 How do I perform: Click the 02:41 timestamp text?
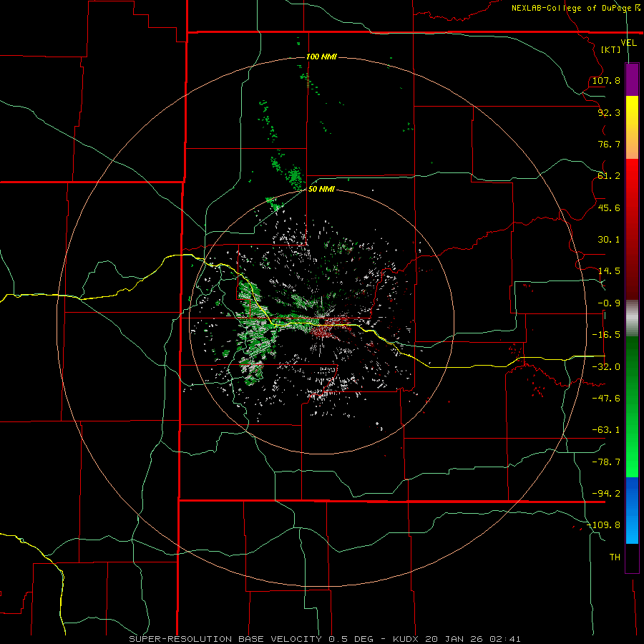(x=505, y=639)
